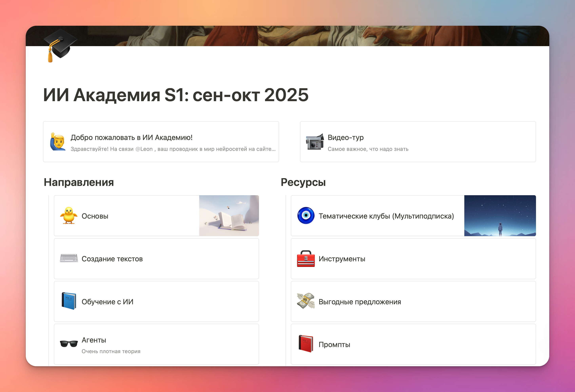Click the keyboard icon for Создание текстов
This screenshot has width=575, height=392.
pyautogui.click(x=69, y=258)
